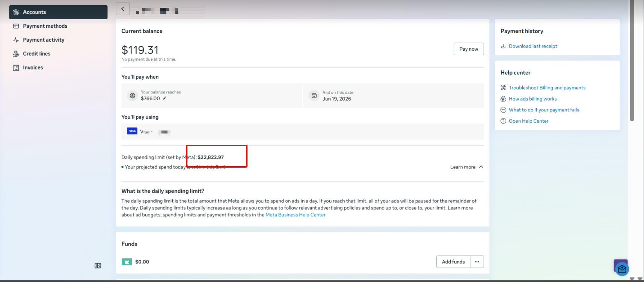This screenshot has height=282, width=644.
Task: Open the collapse sidebar panel icon
Action: [x=98, y=265]
